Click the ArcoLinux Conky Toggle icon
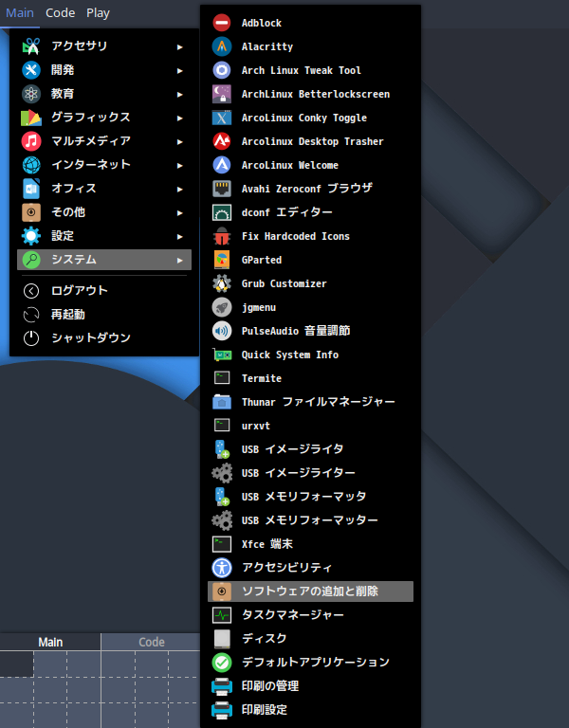The height and width of the screenshot is (728, 569). click(x=222, y=118)
